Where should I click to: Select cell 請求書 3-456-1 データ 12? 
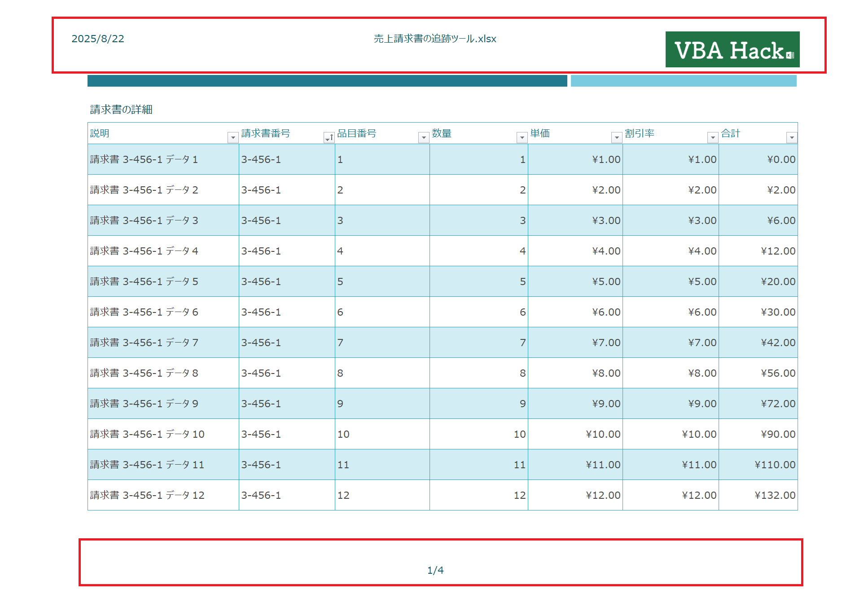pos(163,495)
